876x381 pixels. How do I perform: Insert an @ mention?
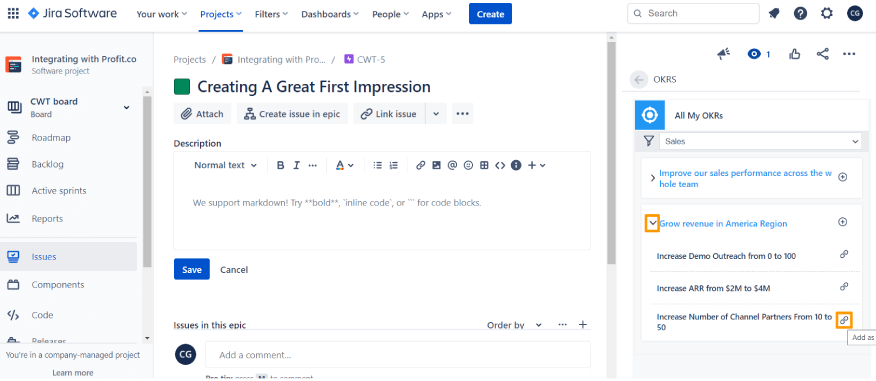pos(453,165)
